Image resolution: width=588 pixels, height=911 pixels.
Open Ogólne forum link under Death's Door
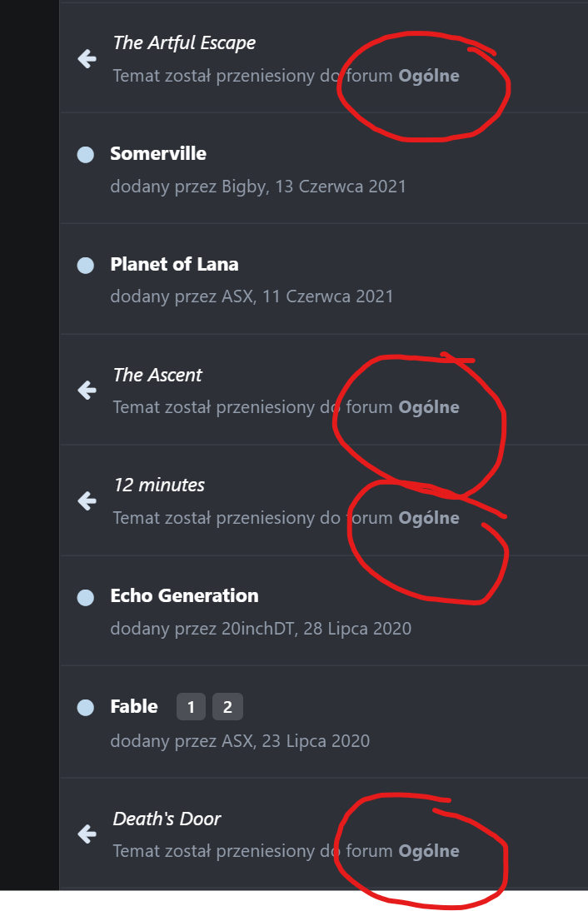pyautogui.click(x=429, y=851)
